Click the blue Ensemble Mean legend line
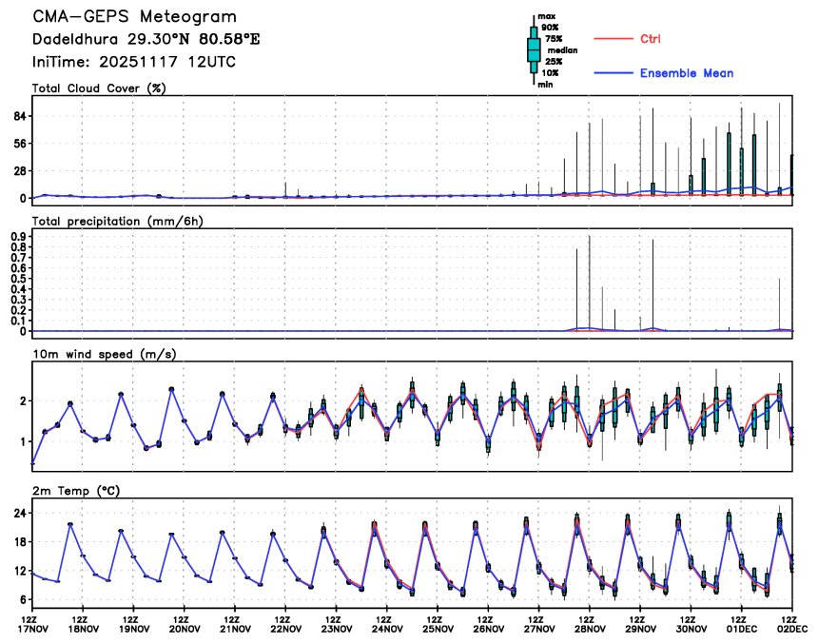 pyautogui.click(x=613, y=73)
